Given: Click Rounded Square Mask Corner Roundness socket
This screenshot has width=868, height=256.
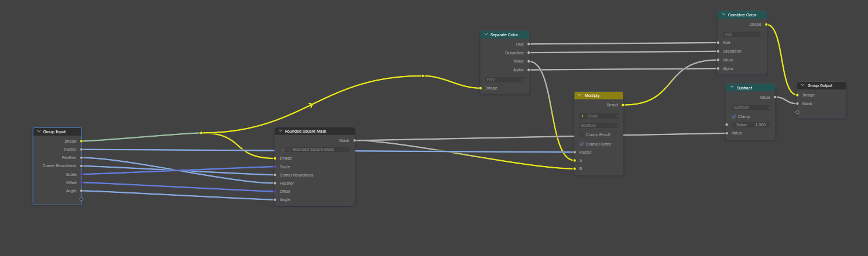Looking at the screenshot, I should [x=275, y=175].
